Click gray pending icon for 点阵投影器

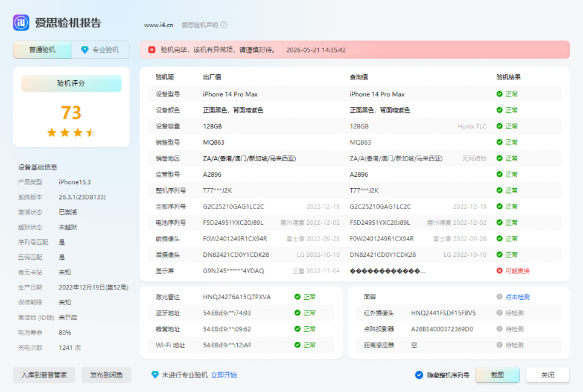pyautogui.click(x=499, y=329)
